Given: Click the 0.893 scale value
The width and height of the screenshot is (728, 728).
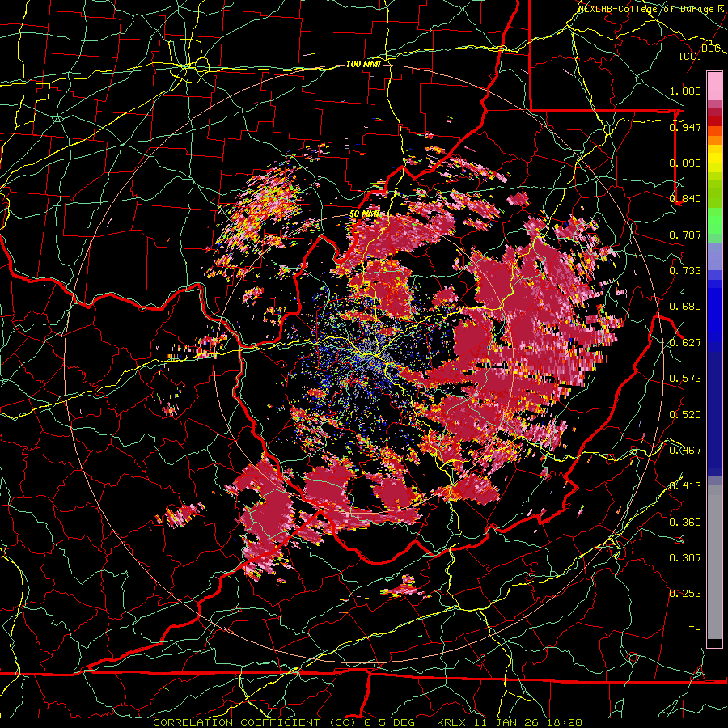Looking at the screenshot, I should point(685,163).
